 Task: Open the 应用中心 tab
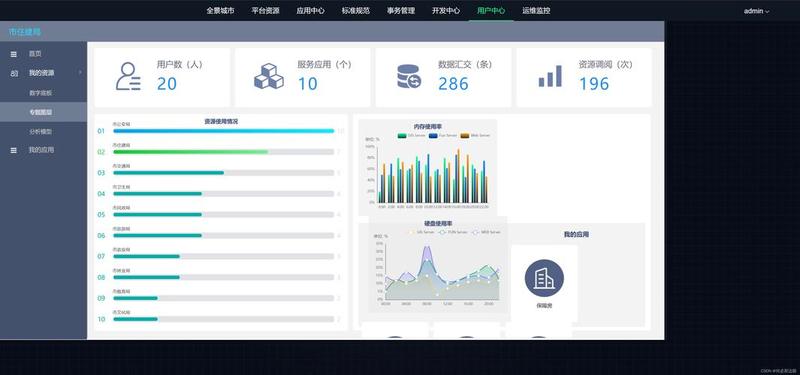(310, 10)
